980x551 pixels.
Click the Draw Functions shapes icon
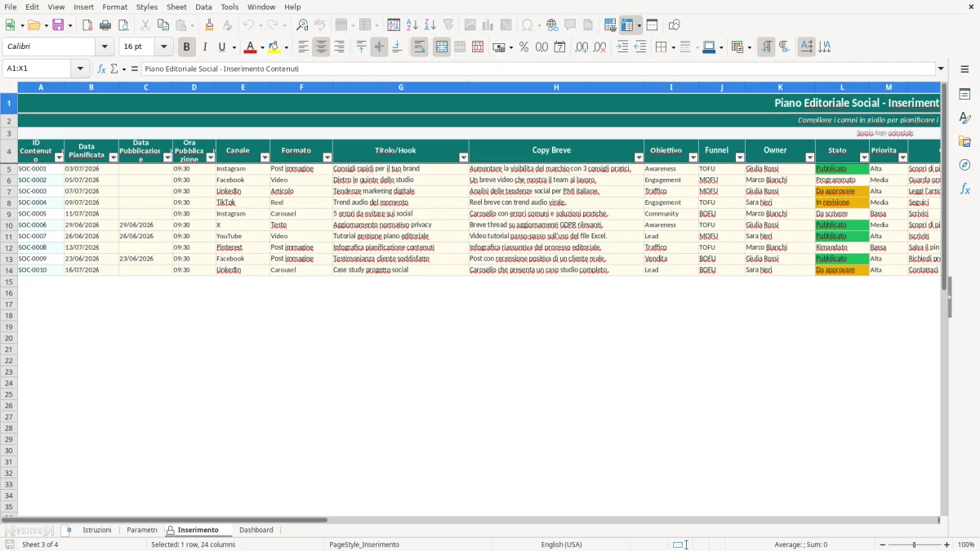[674, 25]
